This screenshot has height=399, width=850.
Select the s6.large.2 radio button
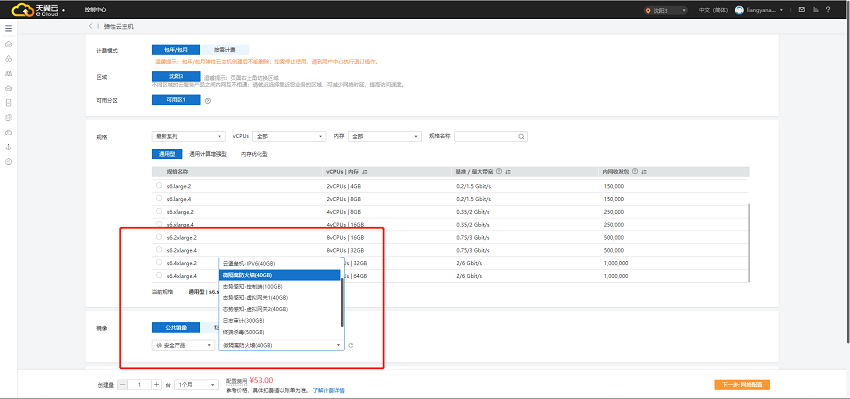159,185
